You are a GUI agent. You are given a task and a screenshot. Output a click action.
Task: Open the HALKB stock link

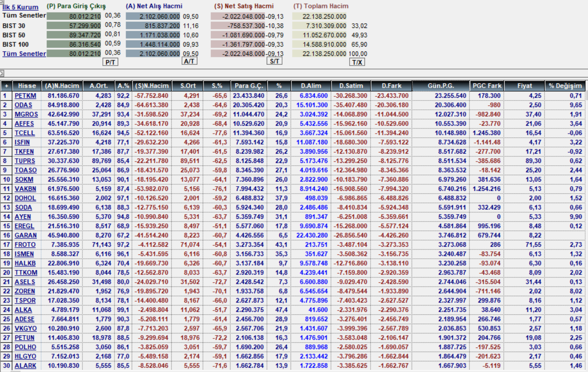pos(25,263)
